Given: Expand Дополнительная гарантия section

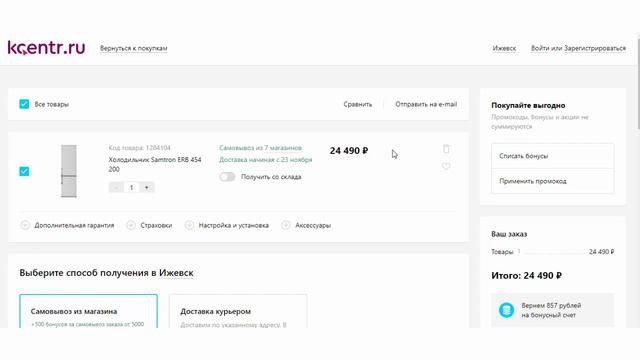Looking at the screenshot, I should click(x=74, y=225).
